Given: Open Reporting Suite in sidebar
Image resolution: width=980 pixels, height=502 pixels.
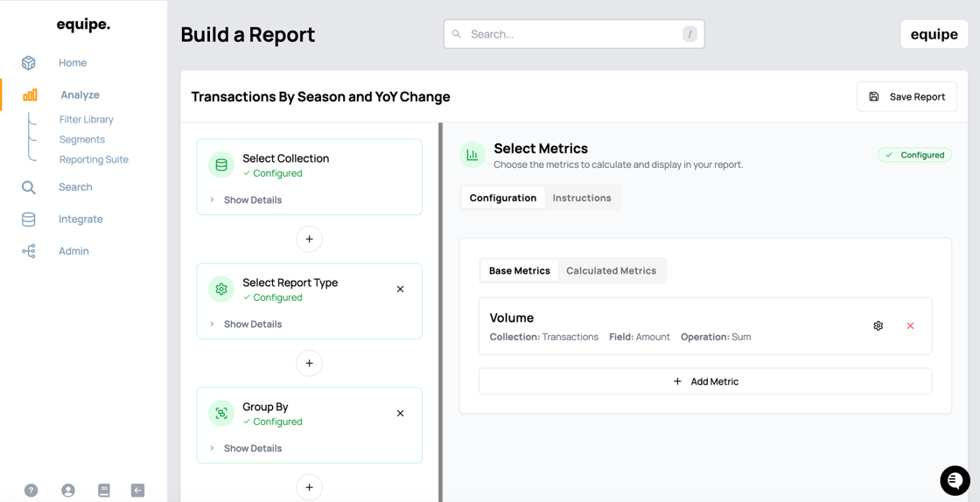Looking at the screenshot, I should click(x=94, y=159).
